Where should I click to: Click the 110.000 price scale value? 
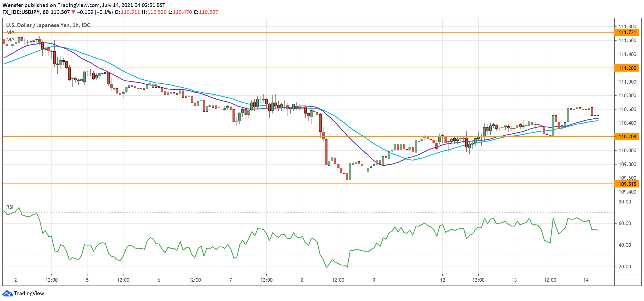[627, 151]
